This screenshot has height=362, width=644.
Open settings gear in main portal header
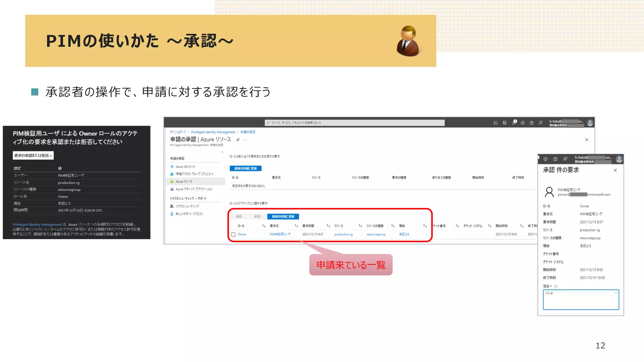point(523,123)
